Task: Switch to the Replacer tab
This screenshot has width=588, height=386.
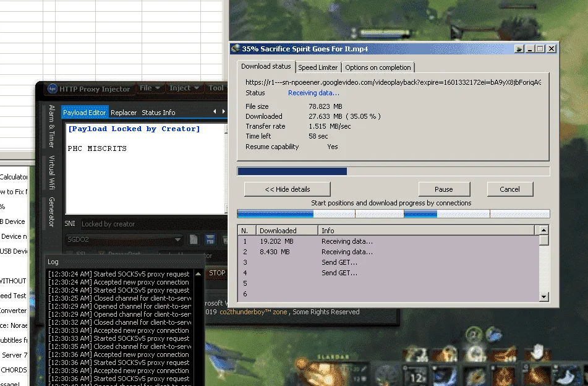Action: 124,113
